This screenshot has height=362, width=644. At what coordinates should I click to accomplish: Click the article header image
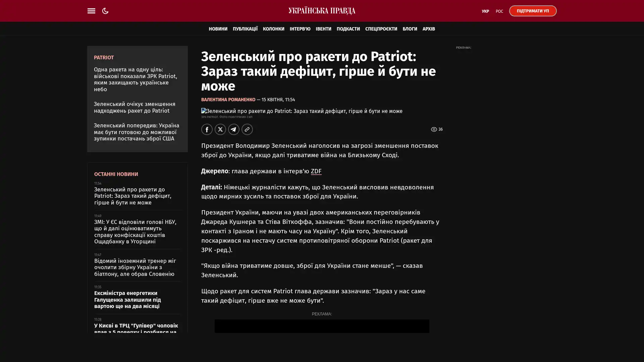(301, 111)
